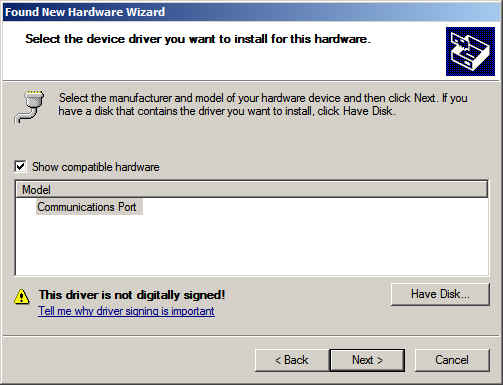This screenshot has height=385, width=503.
Task: Click the Found New Hardware Wizard title bar
Action: (x=252, y=12)
